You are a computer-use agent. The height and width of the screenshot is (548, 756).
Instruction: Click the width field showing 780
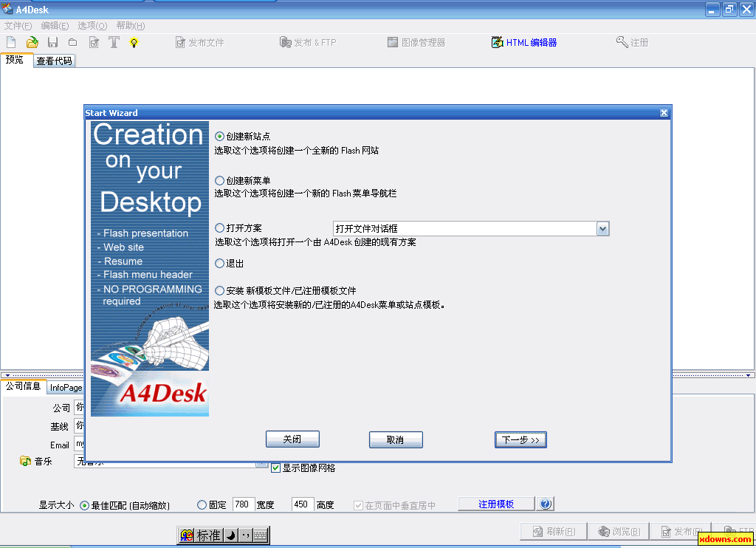coord(244,504)
